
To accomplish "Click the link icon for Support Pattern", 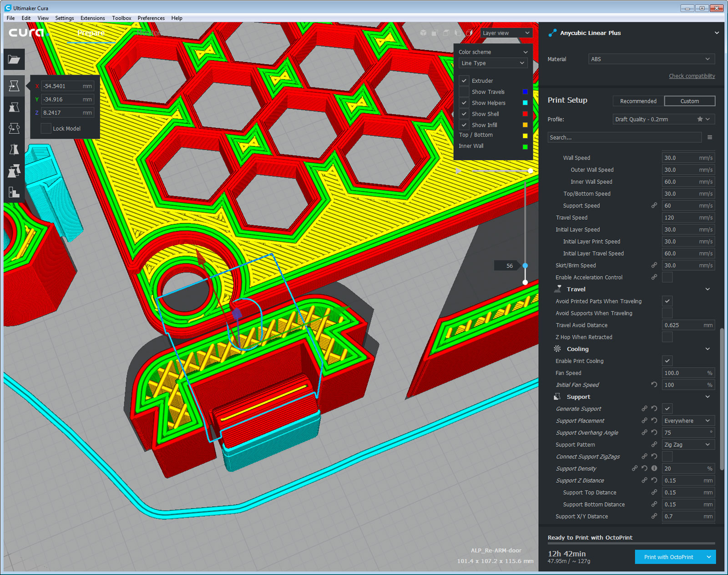I will coord(654,444).
